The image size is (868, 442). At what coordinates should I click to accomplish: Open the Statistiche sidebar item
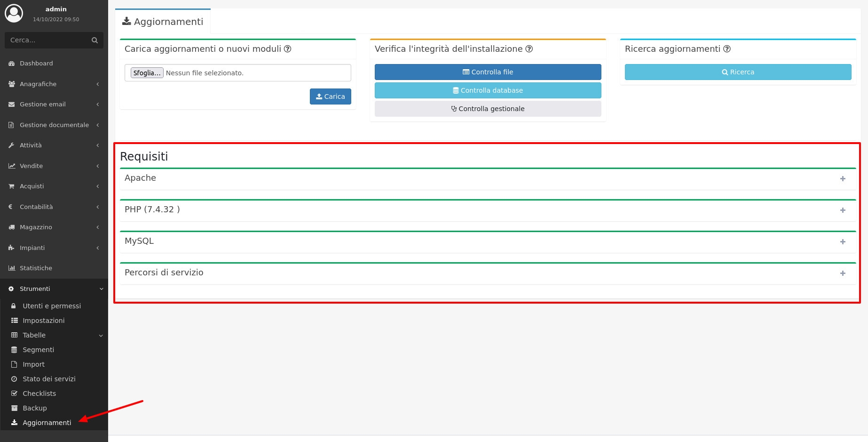(36, 268)
